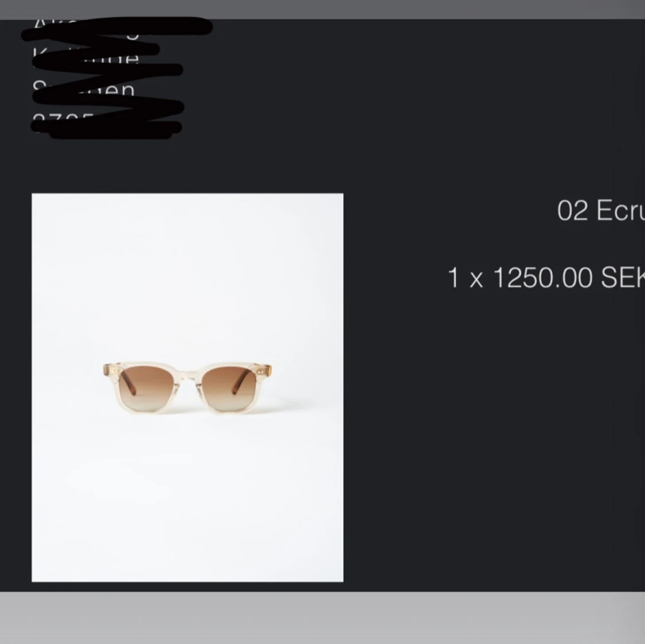Click the grey bar at the top
Viewport: 645px width, 644px height.
tap(322, 9)
